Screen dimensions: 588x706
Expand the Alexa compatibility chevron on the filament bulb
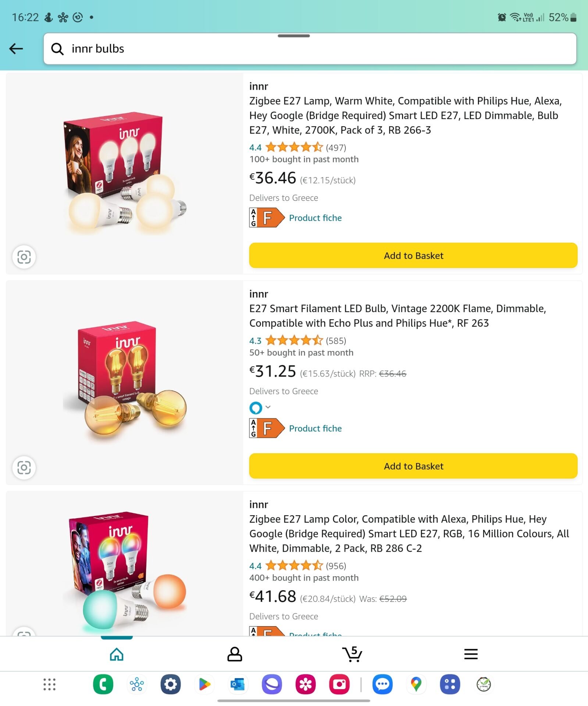tap(268, 407)
